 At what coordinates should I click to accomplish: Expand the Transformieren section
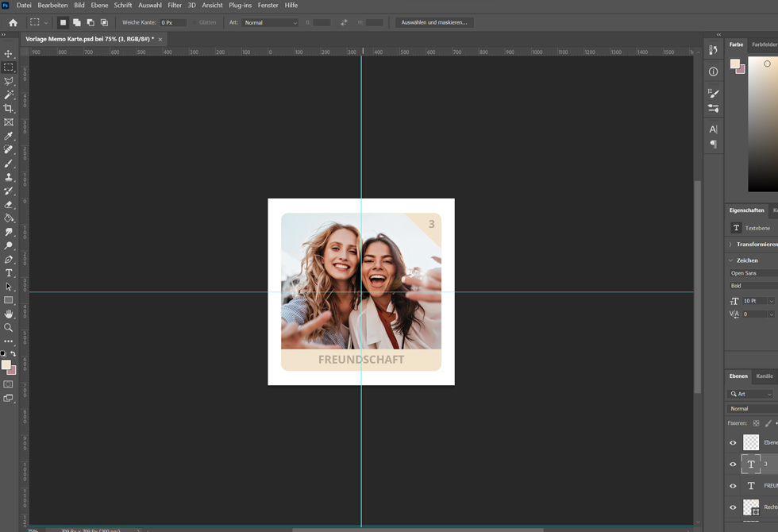pos(730,245)
